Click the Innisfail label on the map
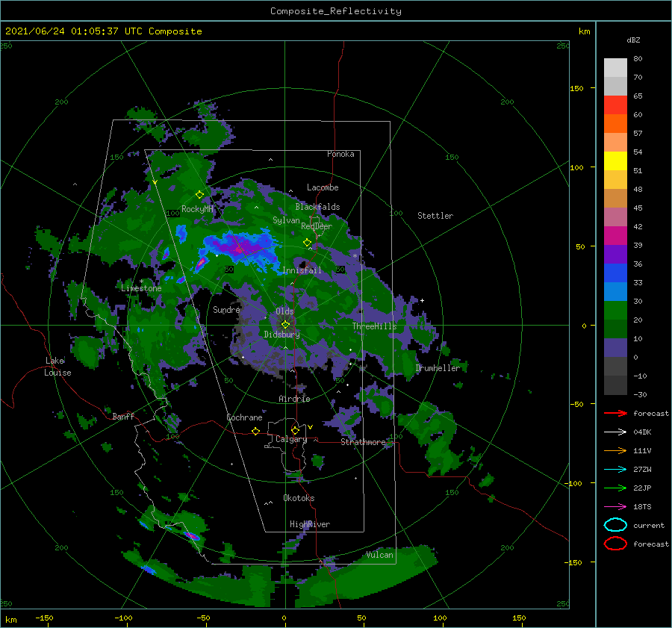The image size is (672, 628). pyautogui.click(x=302, y=270)
